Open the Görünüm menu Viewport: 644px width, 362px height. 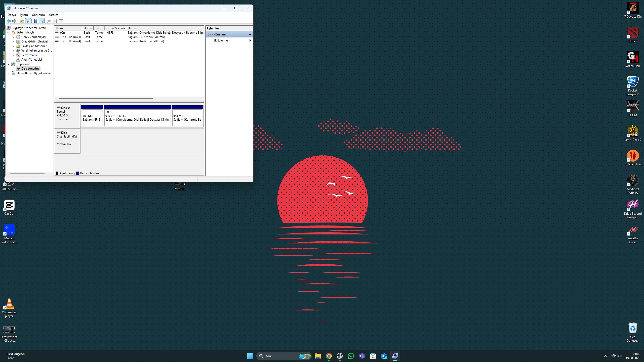pos(38,15)
